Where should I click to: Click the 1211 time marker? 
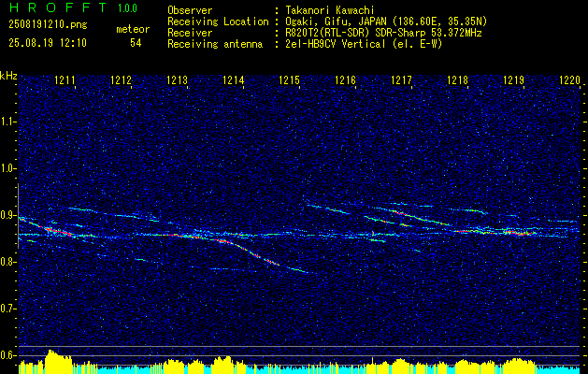(x=65, y=80)
